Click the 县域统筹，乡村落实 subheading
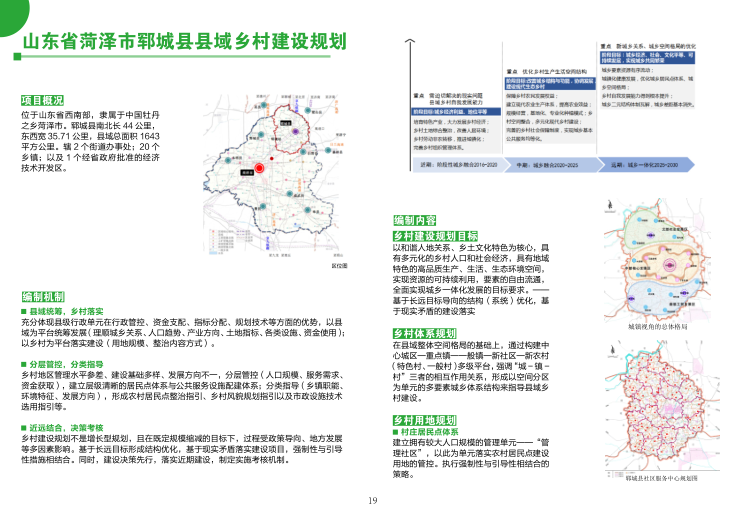Viewport: 741px width, 521px height. click(66, 311)
